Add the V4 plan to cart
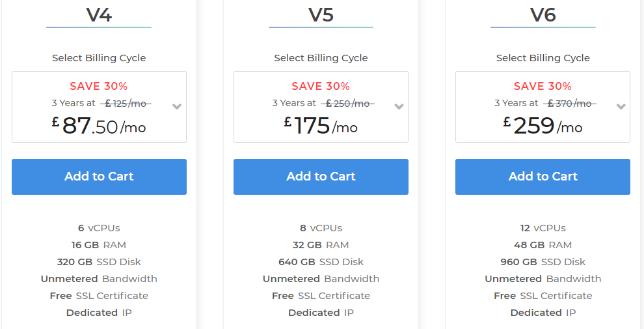The height and width of the screenshot is (329, 644). (99, 177)
